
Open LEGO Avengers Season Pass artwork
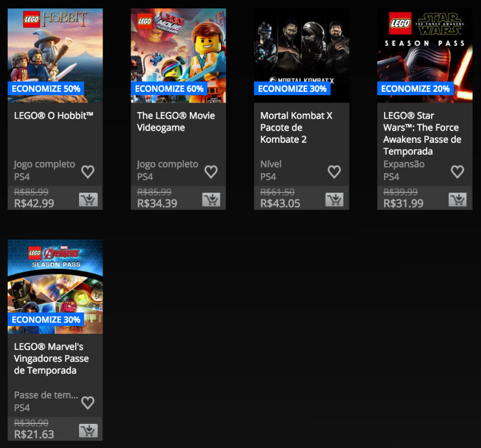pyautogui.click(x=55, y=287)
